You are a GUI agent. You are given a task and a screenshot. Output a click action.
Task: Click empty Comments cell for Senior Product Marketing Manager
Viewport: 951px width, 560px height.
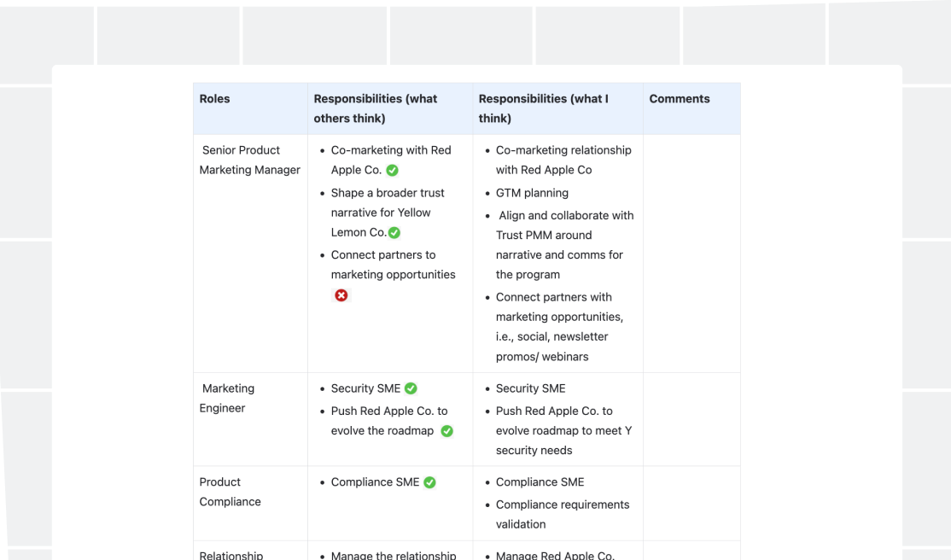pyautogui.click(x=692, y=254)
